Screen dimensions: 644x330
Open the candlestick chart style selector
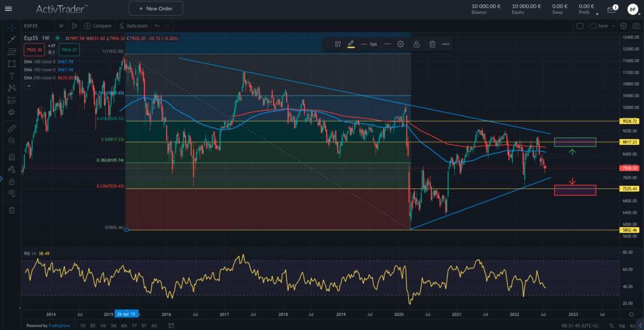[x=73, y=26]
